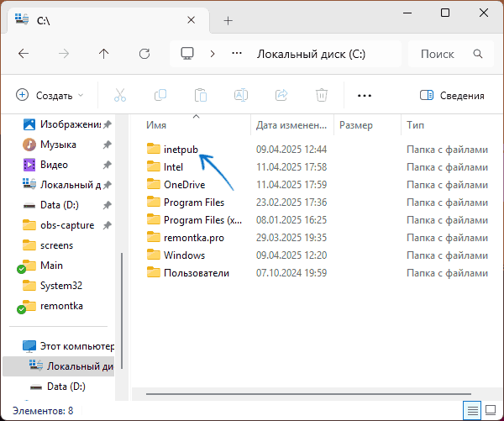Close the C:\ tab
Image resolution: width=504 pixels, height=421 pixels.
(191, 20)
